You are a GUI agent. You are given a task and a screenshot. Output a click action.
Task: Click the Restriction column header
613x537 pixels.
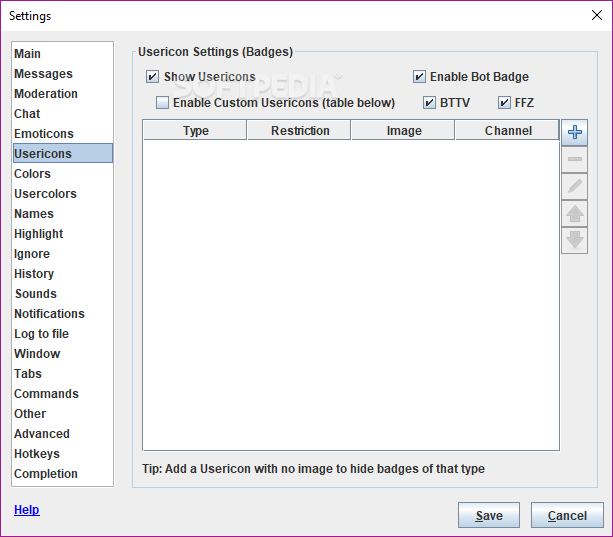pyautogui.click(x=299, y=130)
